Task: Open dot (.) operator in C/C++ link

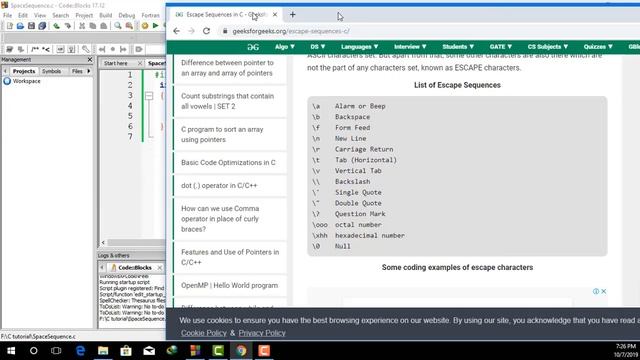Action: click(219, 185)
